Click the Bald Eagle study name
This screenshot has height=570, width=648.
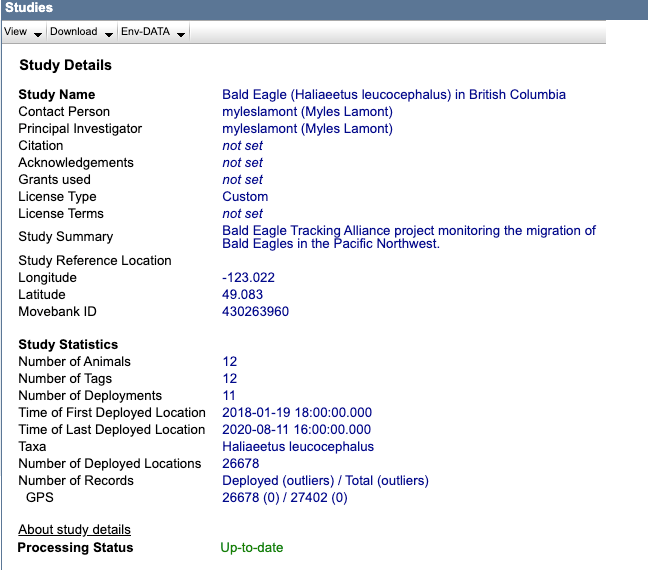pos(393,95)
